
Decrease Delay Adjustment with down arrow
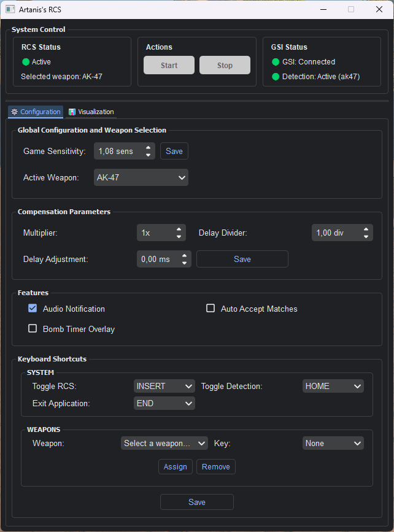(184, 263)
